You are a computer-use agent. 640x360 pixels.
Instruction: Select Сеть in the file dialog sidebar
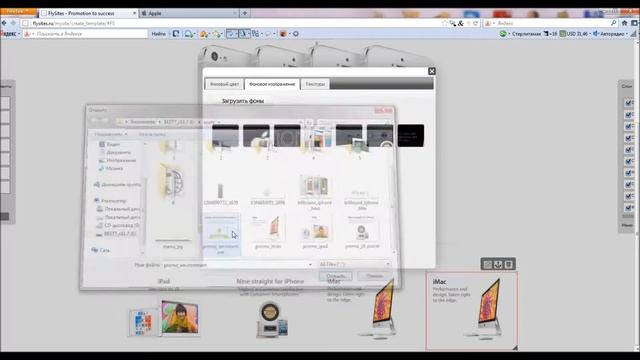[x=100, y=250]
